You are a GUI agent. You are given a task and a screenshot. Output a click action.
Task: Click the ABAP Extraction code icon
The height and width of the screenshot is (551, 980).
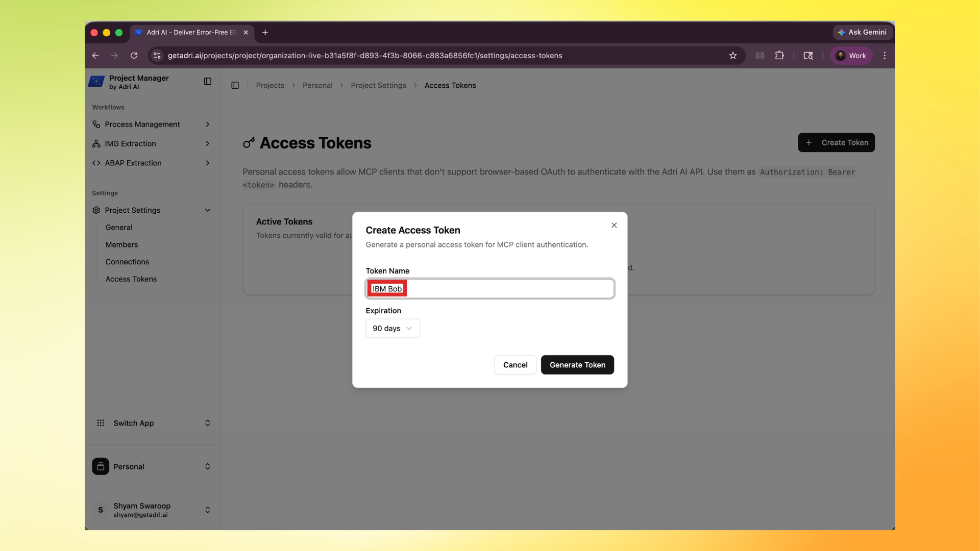[96, 163]
